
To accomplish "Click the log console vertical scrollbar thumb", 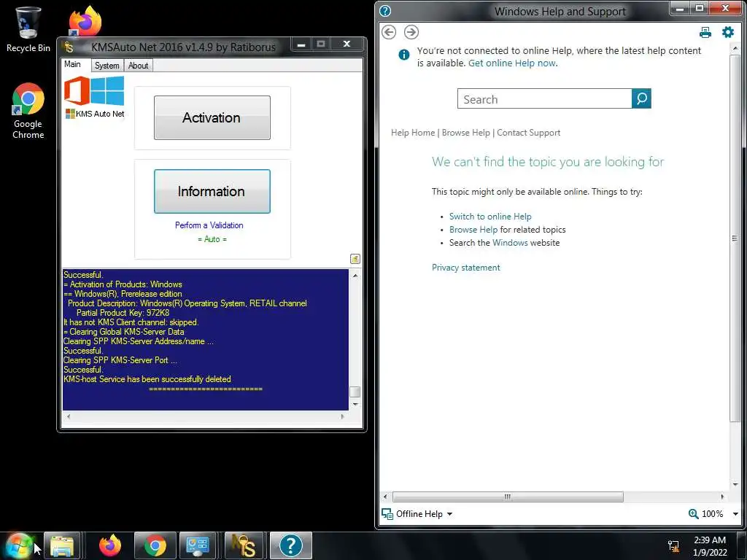I will point(355,392).
